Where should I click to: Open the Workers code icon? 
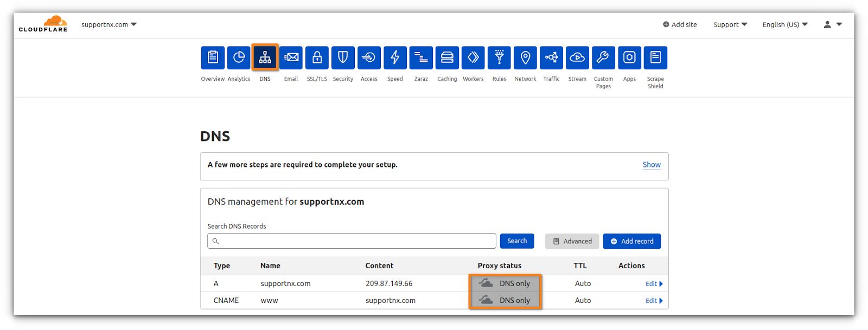point(473,57)
